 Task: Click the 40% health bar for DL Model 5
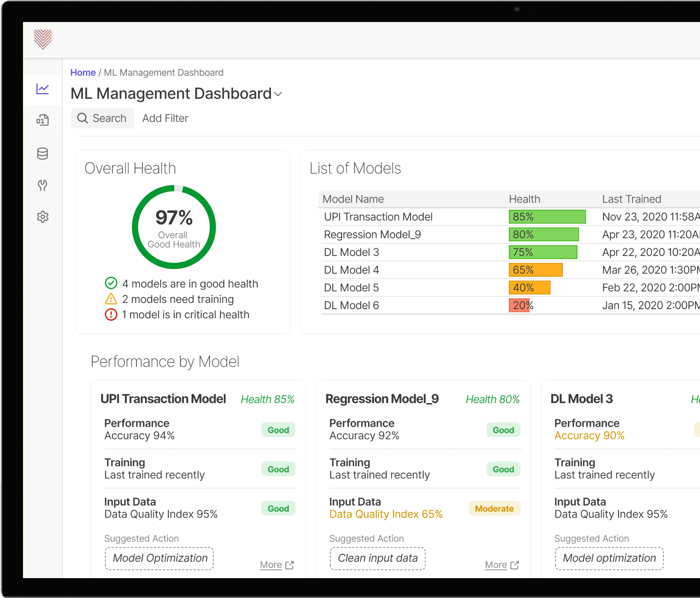tap(529, 288)
